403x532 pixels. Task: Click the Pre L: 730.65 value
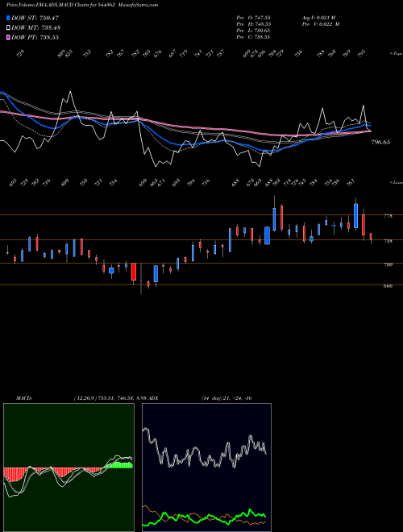(253, 31)
